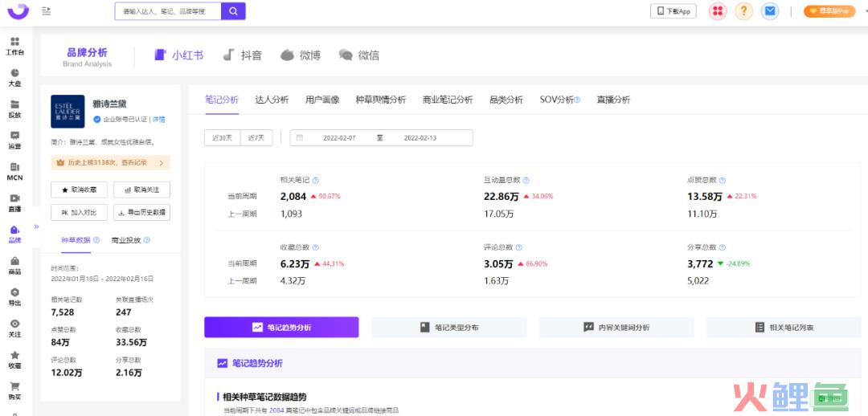Select the 笔记趋势分析 section button
This screenshot has height=416, width=868.
pos(282,328)
